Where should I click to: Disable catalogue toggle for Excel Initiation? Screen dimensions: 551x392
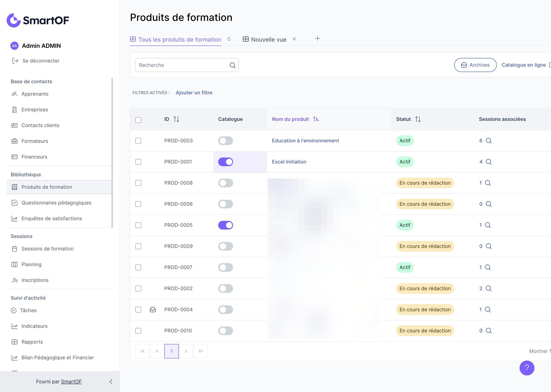coord(225,162)
